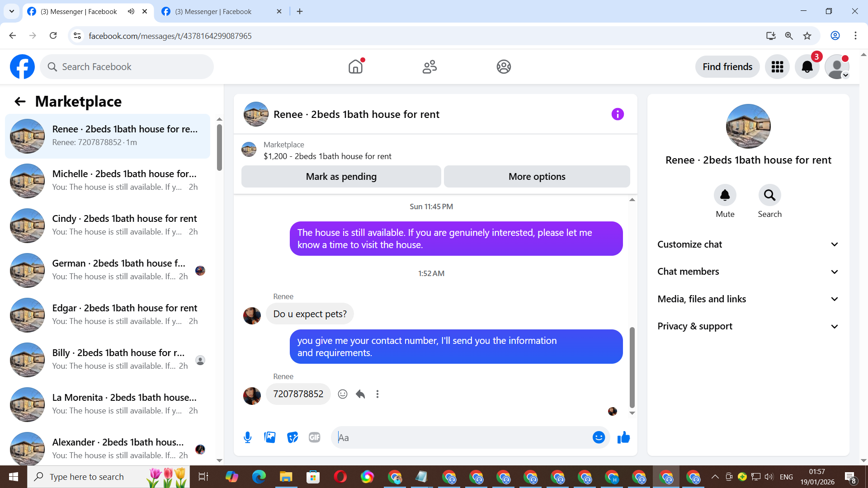This screenshot has width=868, height=488.
Task: Open the conversation information purple icon
Action: coord(618,114)
